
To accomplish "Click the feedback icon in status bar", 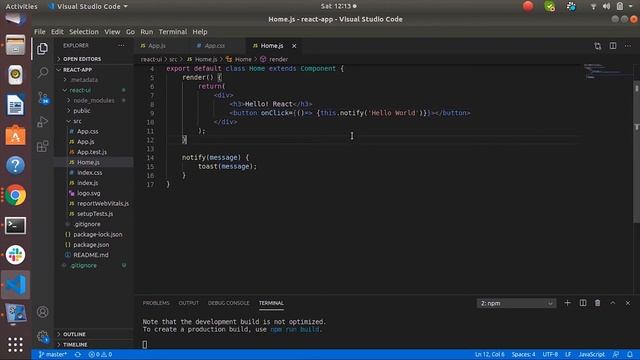I will 616,354.
